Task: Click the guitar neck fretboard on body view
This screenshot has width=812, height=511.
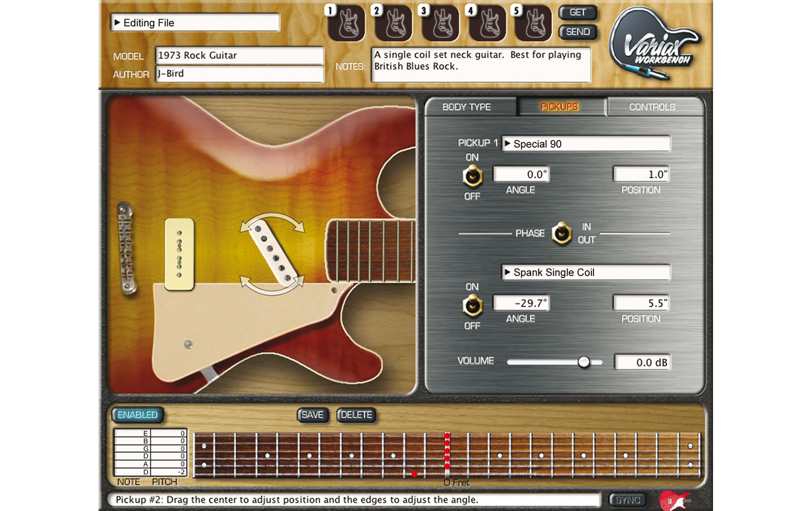Action: [x=370, y=251]
